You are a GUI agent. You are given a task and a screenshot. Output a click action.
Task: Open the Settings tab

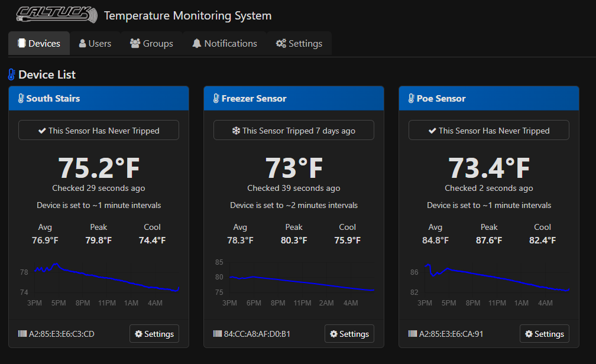(300, 43)
